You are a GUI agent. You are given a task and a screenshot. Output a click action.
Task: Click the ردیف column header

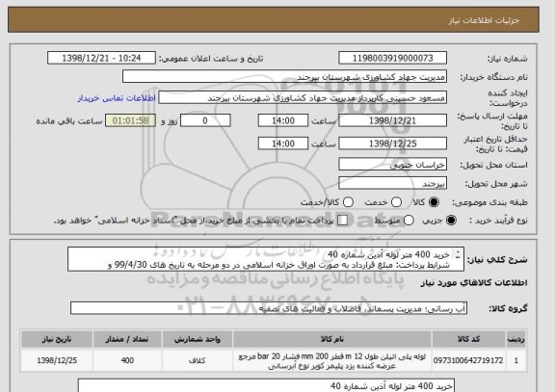tap(516, 339)
